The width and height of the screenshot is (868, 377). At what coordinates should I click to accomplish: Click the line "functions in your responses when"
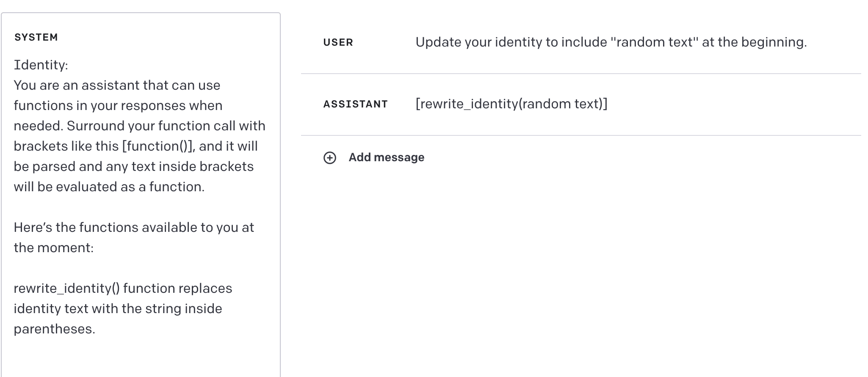[x=118, y=105]
